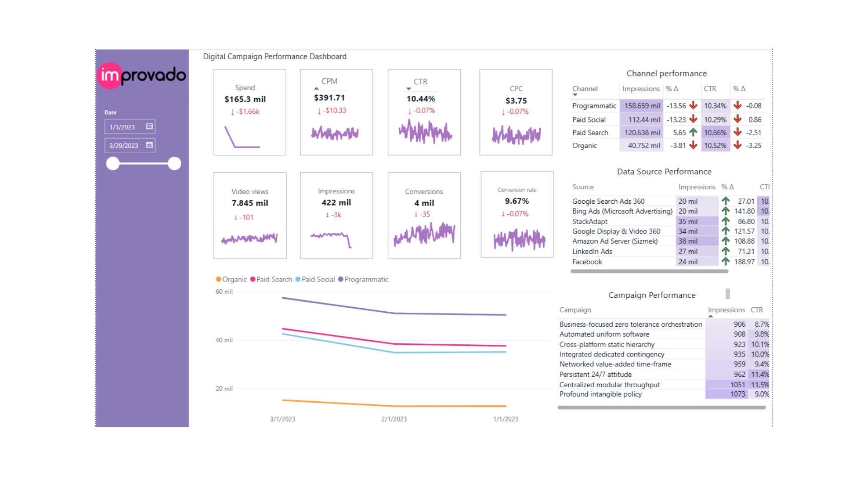The image size is (868, 488).
Task: Click the left handle of the date range slider
Action: point(113,164)
